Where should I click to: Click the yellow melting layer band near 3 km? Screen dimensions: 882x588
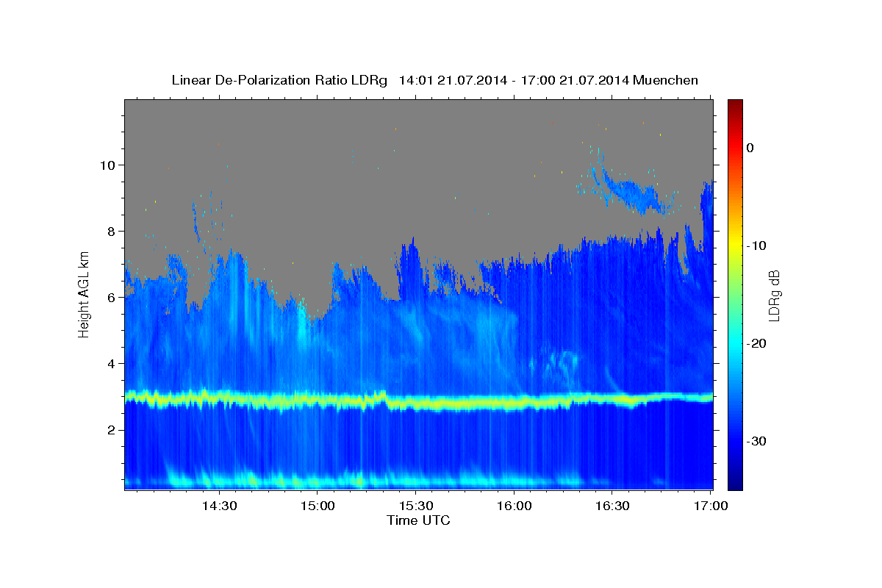(419, 401)
